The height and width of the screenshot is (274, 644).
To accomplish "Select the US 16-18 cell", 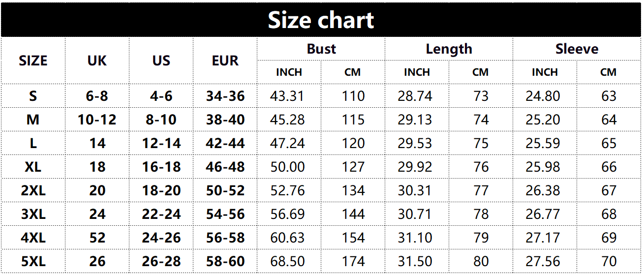I will click(161, 167).
